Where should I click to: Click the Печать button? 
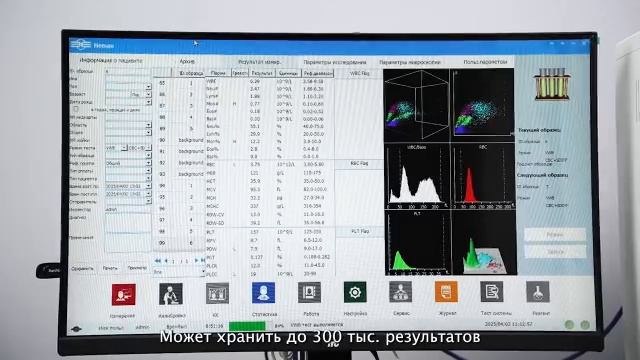(110, 268)
